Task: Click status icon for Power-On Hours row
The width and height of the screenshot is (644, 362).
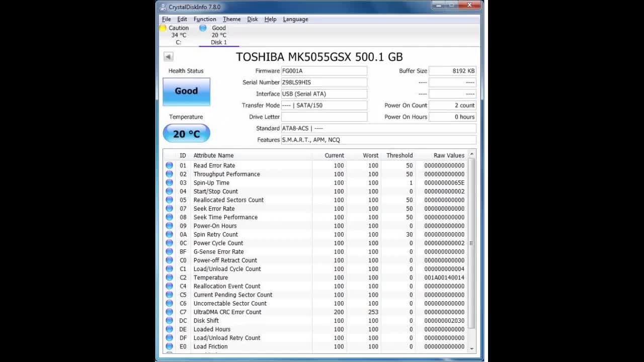Action: (169, 226)
